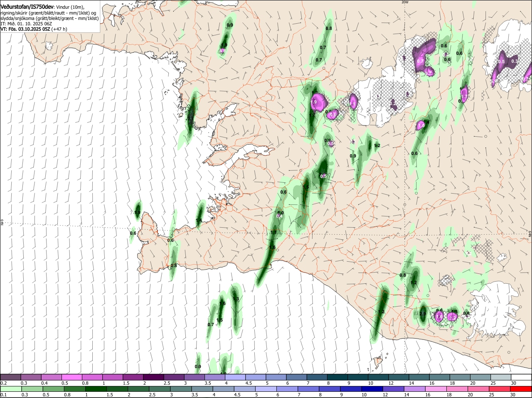Image resolution: width=532 pixels, height=398 pixels.
Task: Click the dark green rain-scale swatch labeled 1
Action: tap(96, 389)
